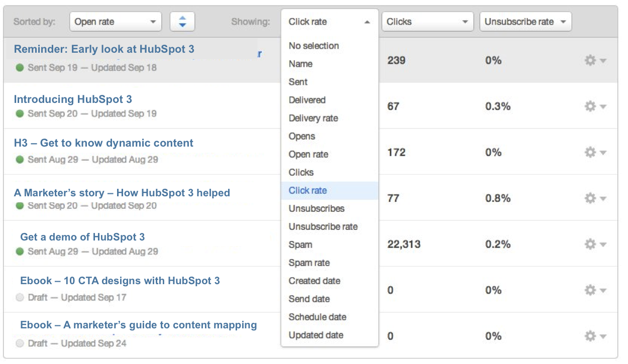Open the Introducing HubSpot 3 email link
Image resolution: width=628 pixels, height=364 pixels.
point(73,99)
